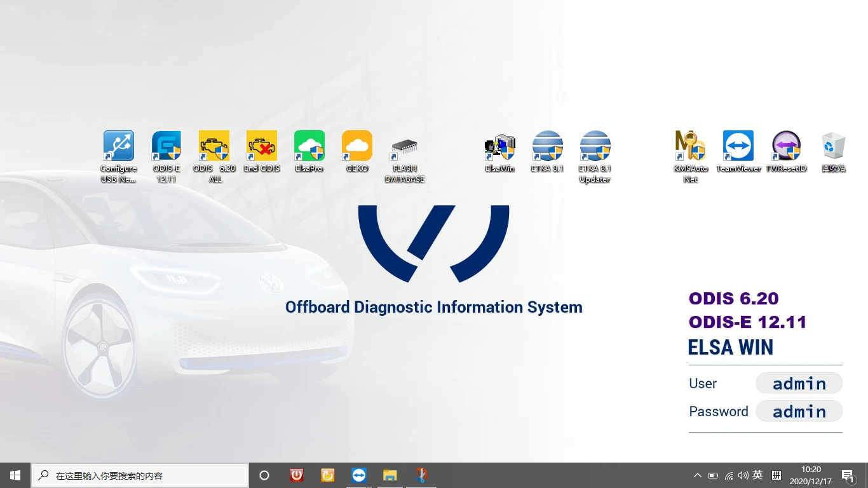Click the ElsaWin desktop shortcut
The image size is (868, 488).
500,151
